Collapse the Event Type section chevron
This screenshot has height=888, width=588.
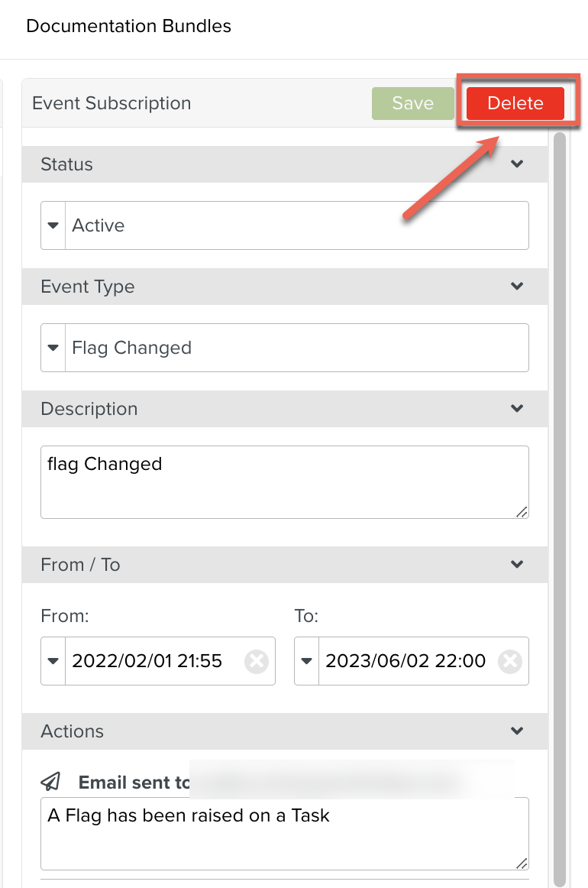point(517,287)
